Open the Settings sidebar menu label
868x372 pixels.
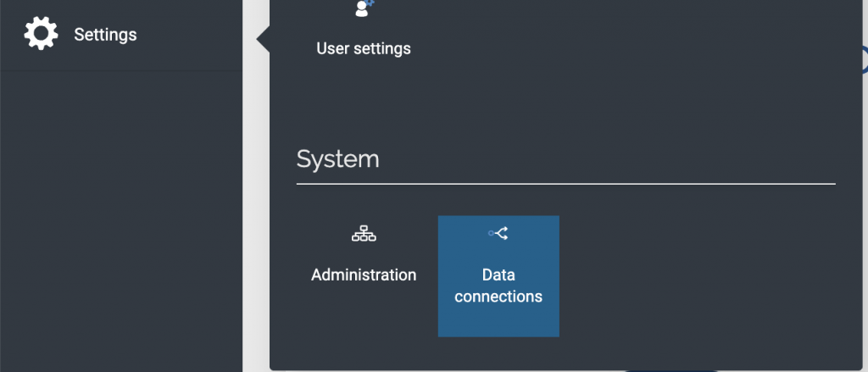105,35
